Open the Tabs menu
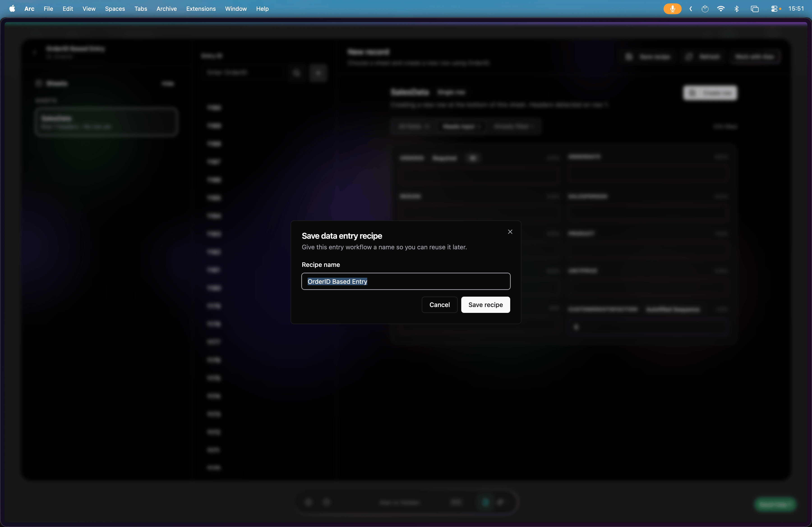This screenshot has height=527, width=812. click(x=141, y=9)
